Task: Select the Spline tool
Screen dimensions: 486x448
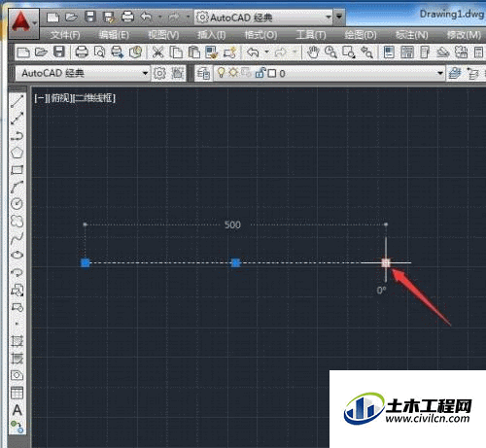Action: pos(17,238)
